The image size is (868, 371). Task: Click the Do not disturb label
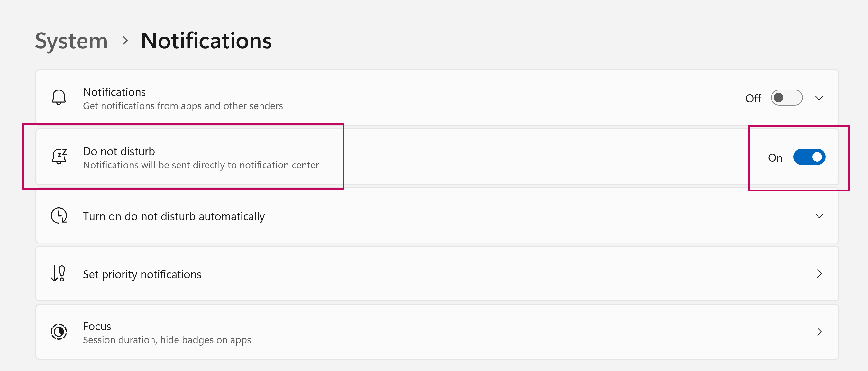(119, 151)
